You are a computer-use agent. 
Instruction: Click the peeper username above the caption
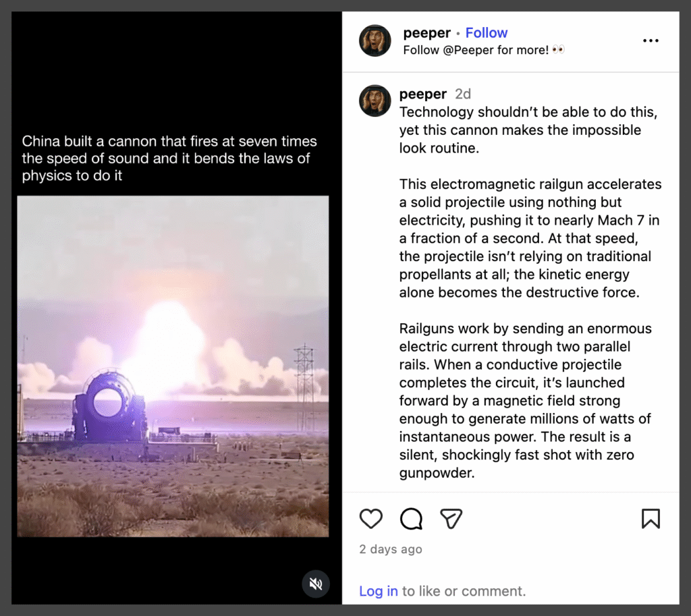423,94
